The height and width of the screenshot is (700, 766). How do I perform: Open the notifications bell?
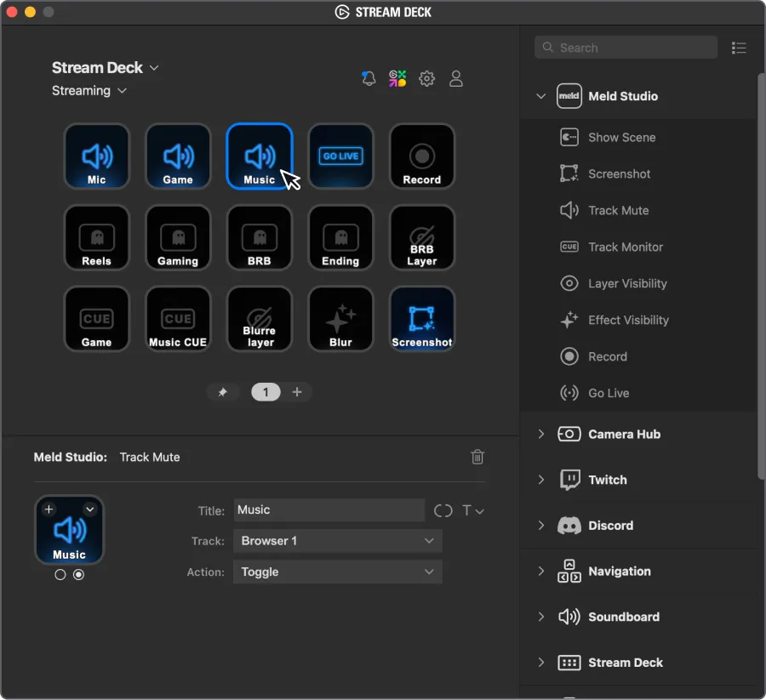369,77
